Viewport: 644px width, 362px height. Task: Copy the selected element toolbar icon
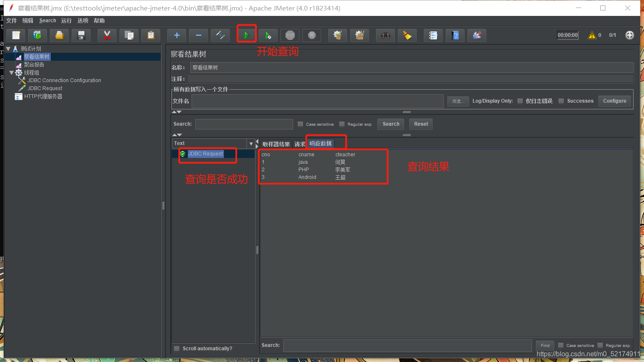(129, 36)
